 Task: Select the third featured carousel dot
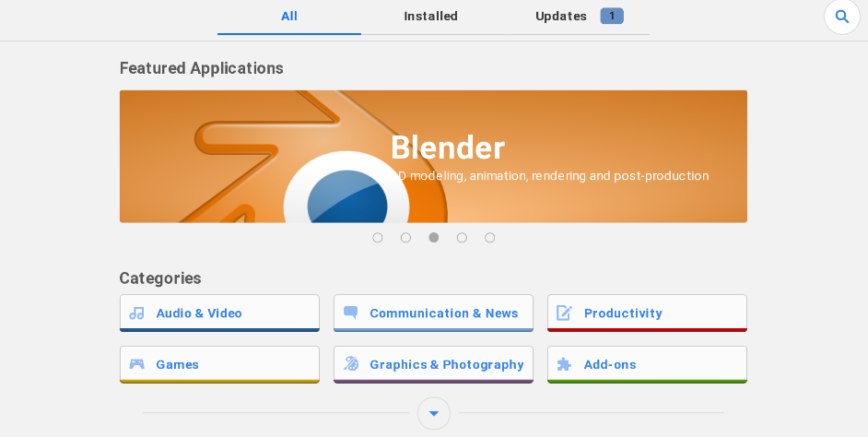coord(434,238)
